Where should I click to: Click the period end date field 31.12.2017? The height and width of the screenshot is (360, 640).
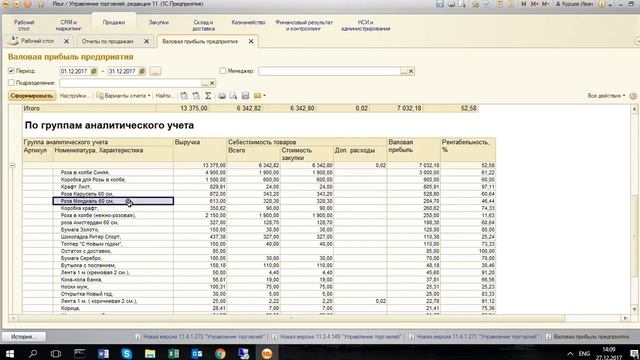click(x=123, y=71)
